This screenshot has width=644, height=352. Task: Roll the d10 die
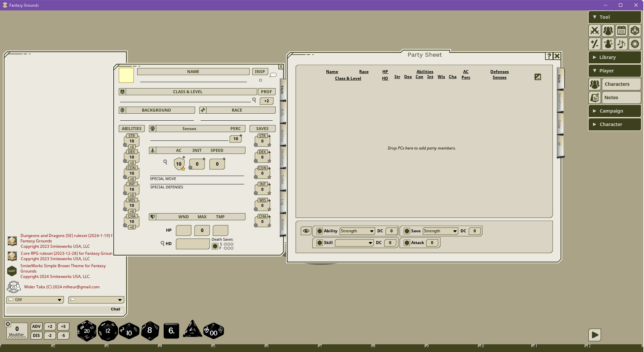pos(129,332)
